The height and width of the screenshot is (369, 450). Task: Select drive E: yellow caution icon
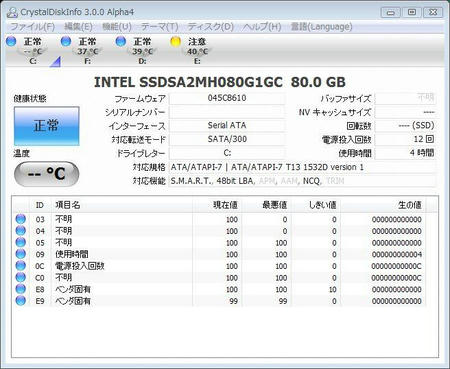175,41
